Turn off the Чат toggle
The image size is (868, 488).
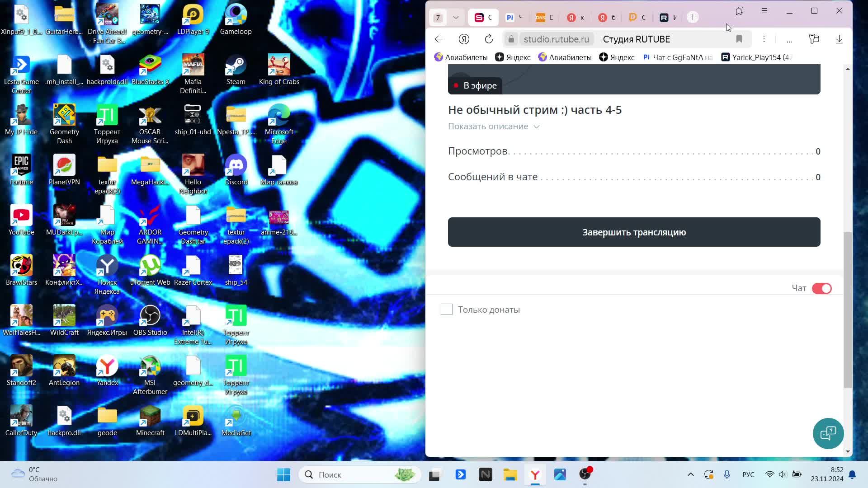click(821, 288)
